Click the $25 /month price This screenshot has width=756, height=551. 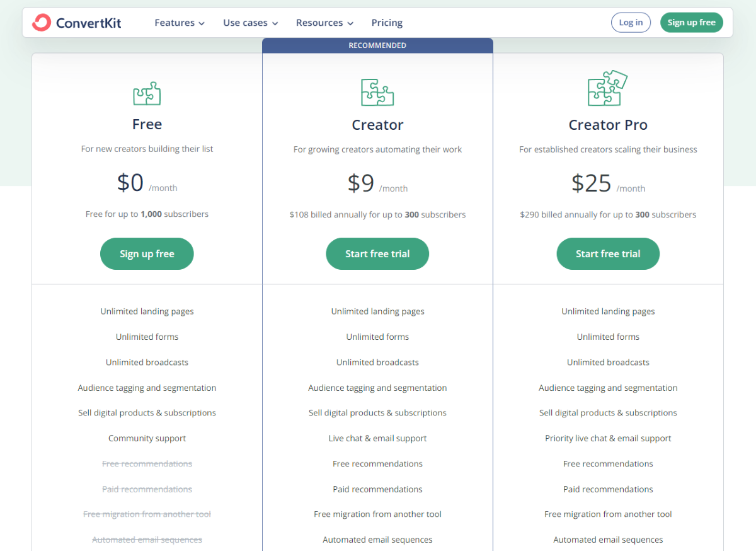tap(608, 183)
